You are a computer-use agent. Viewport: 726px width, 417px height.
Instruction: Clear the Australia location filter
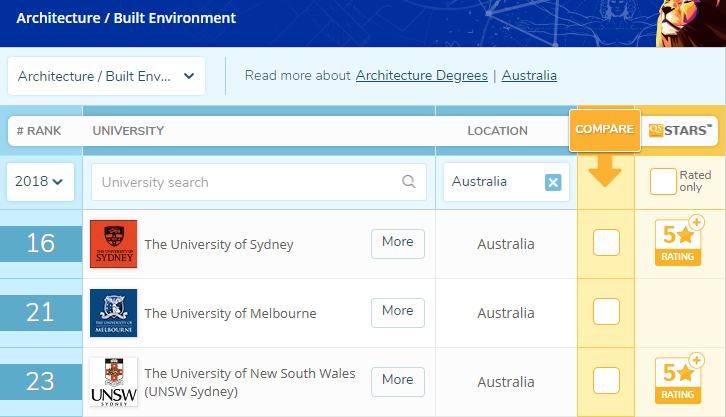click(x=553, y=182)
